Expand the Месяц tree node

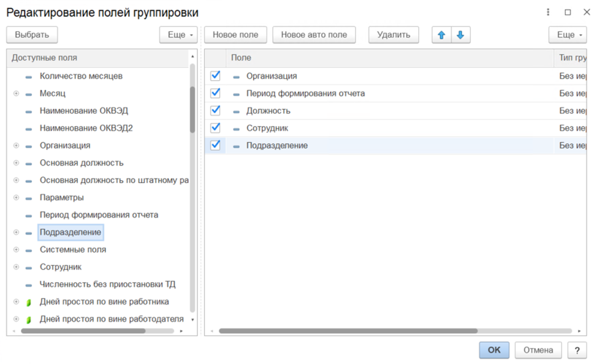point(16,94)
